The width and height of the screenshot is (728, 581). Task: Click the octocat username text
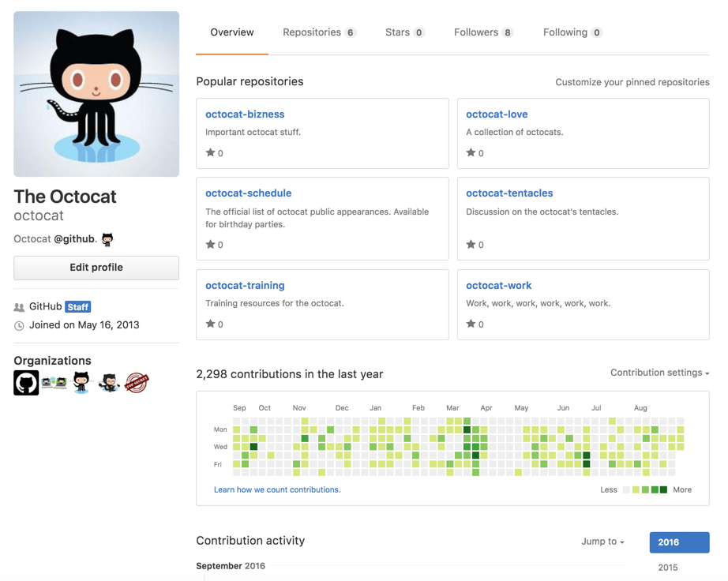coord(39,216)
